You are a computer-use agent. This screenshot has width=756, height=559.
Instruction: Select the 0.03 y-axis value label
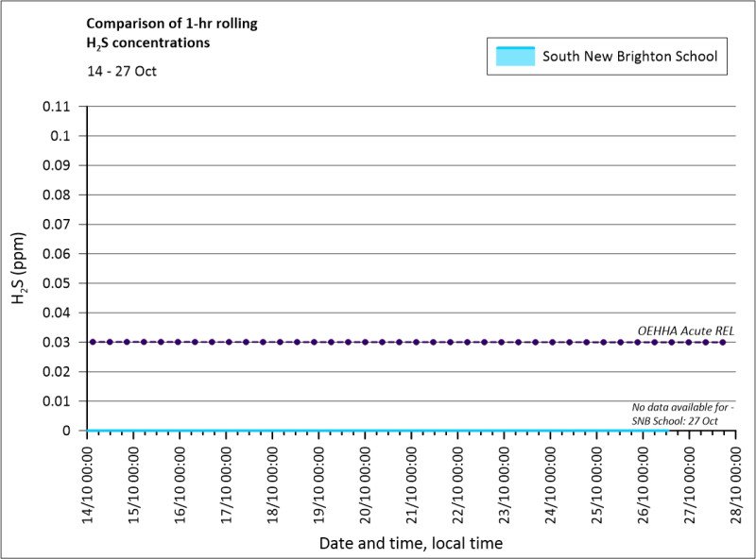click(x=57, y=342)
